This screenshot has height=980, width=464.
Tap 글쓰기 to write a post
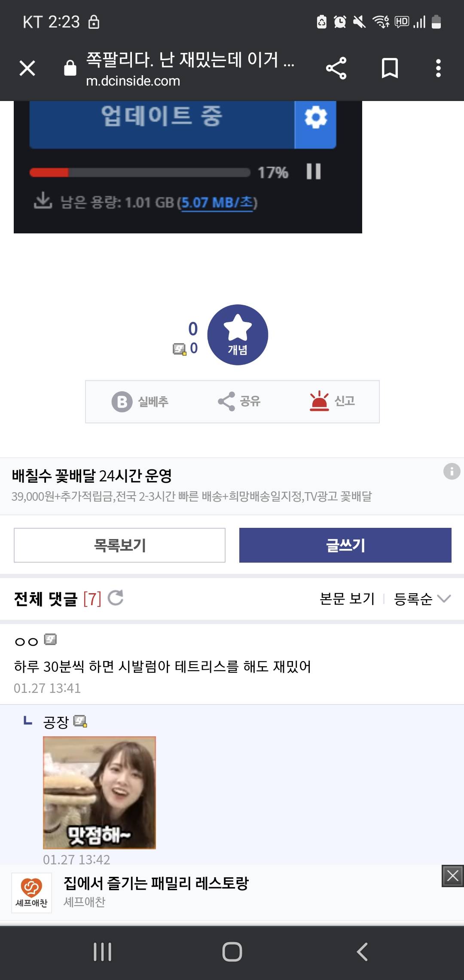[x=345, y=545]
